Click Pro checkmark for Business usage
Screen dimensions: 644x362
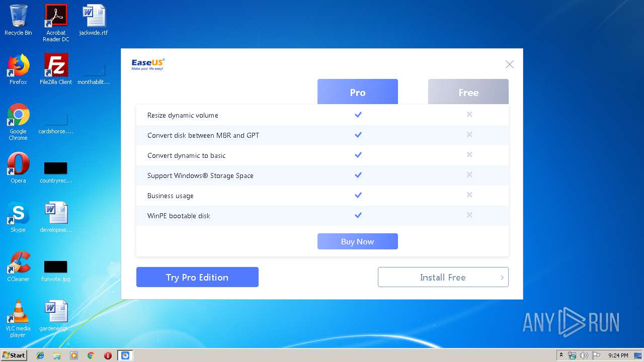coord(358,195)
